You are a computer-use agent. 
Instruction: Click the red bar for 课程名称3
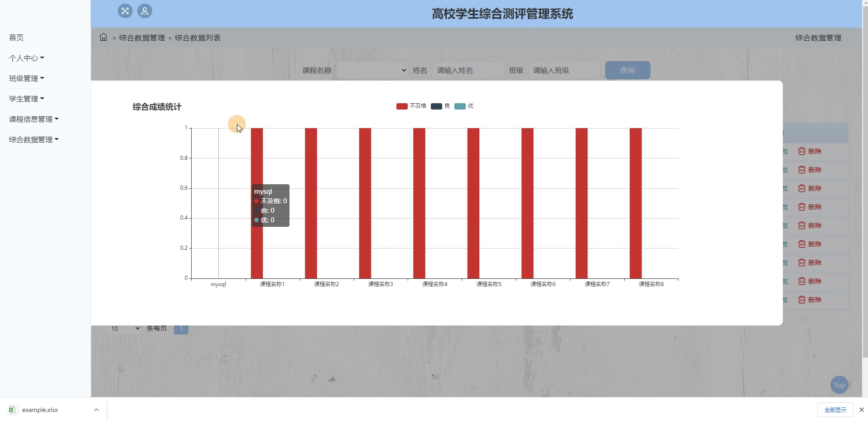coord(365,203)
